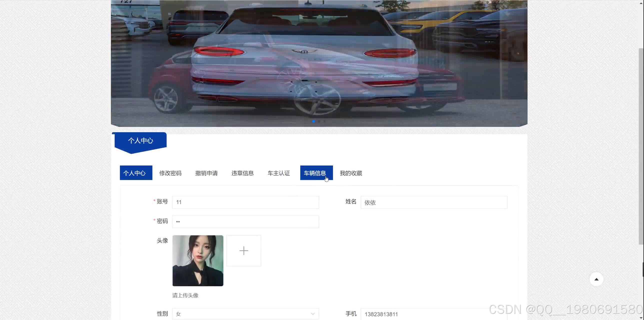Select the third carousel indicator dot
This screenshot has height=320, width=644.
[x=325, y=121]
